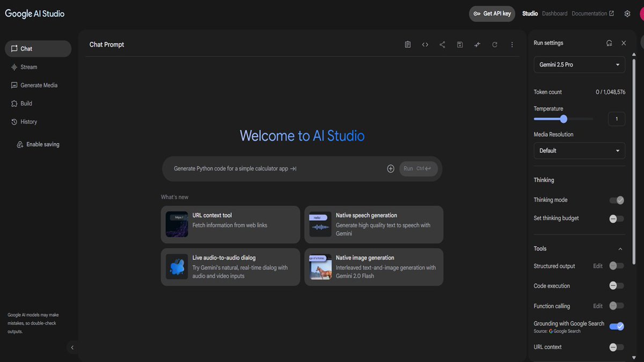
Task: Open the Media Resolution Default dropdown
Action: tap(580, 151)
